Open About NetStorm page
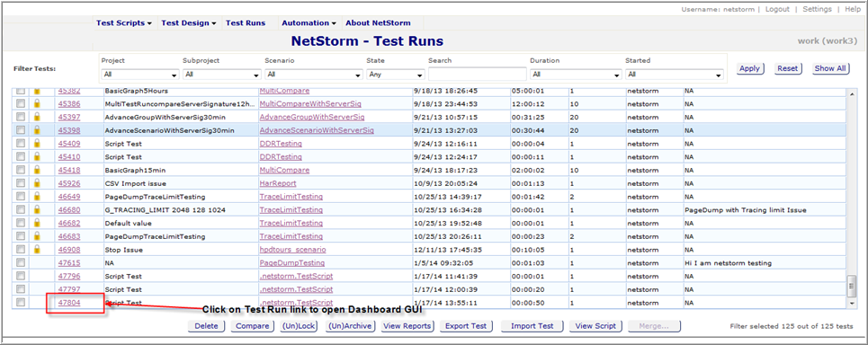Viewport: 868px width, 345px height. click(x=378, y=23)
